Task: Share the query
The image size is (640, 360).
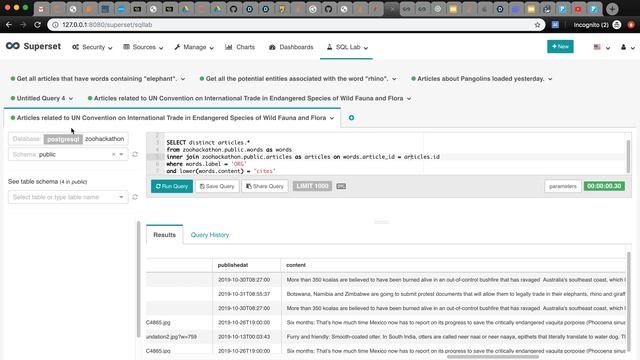Action: (264, 186)
